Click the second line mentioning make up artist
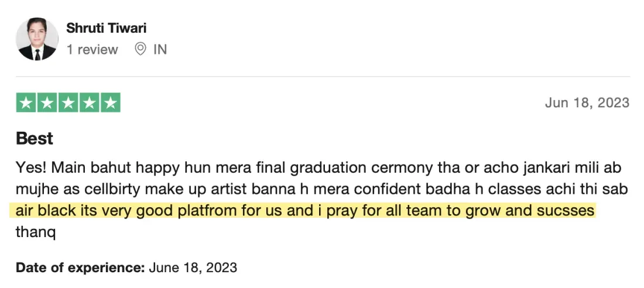The height and width of the screenshot is (288, 644). [x=322, y=189]
